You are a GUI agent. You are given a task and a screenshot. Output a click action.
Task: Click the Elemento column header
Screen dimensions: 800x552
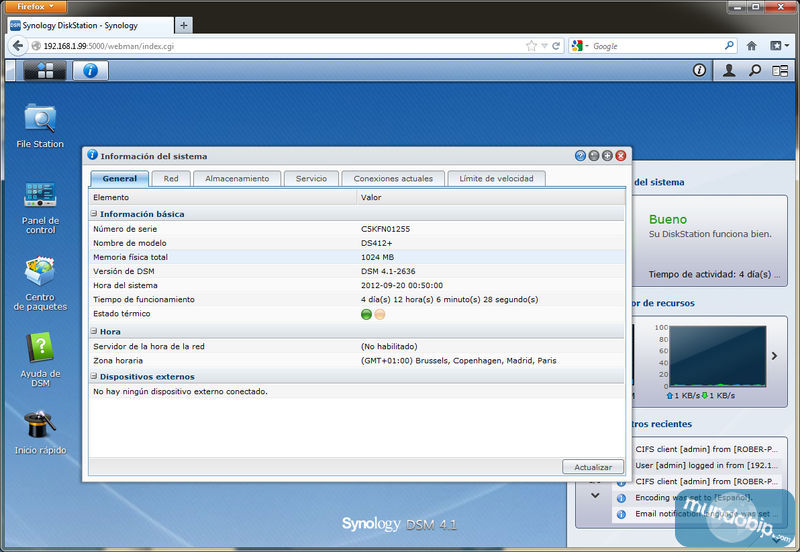pos(222,197)
